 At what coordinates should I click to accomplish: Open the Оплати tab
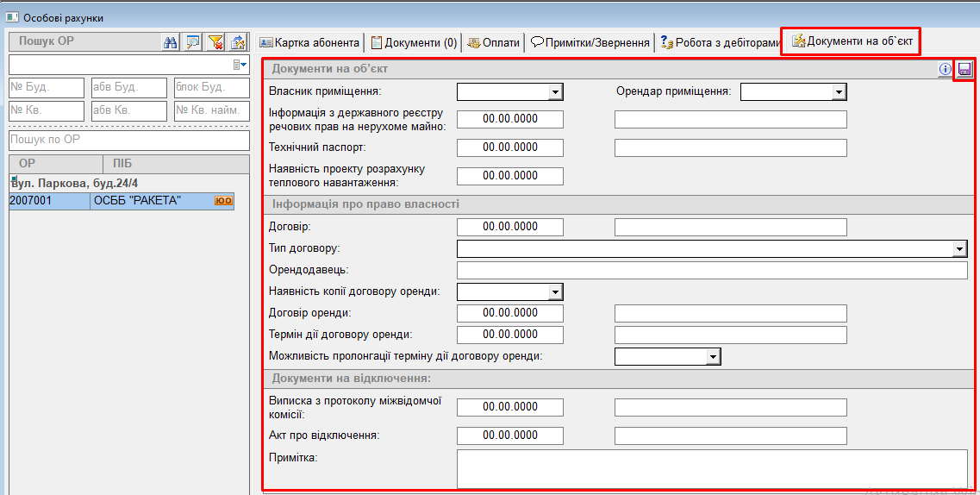pos(494,42)
